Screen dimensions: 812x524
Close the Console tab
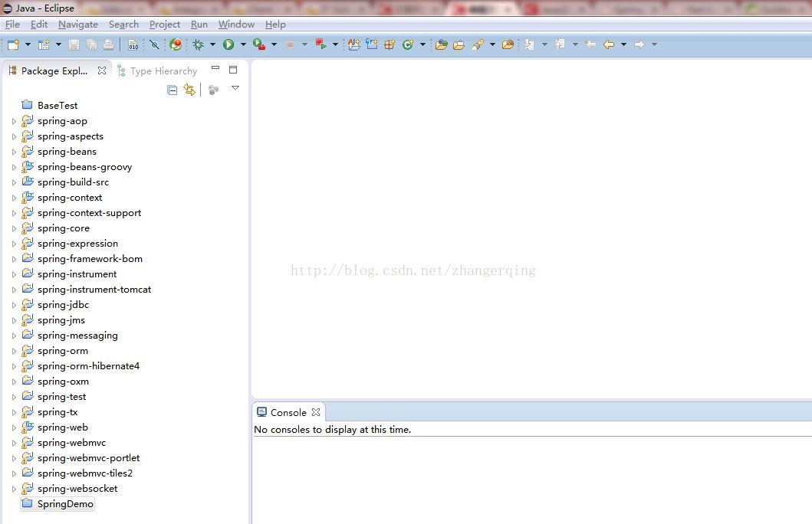click(x=316, y=412)
